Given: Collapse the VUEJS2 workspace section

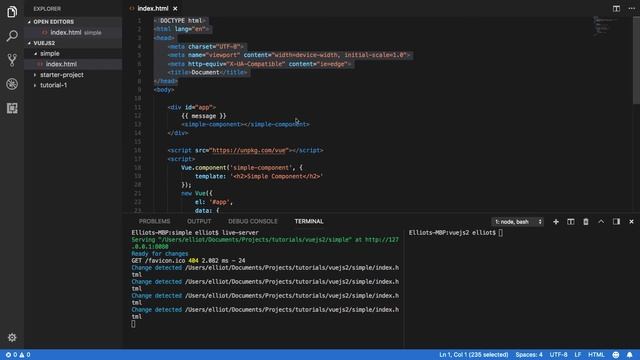Looking at the screenshot, I should pos(73,43).
